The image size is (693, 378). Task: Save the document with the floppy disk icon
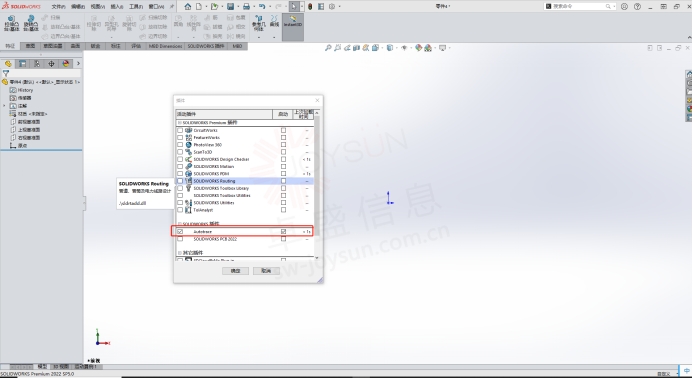230,7
